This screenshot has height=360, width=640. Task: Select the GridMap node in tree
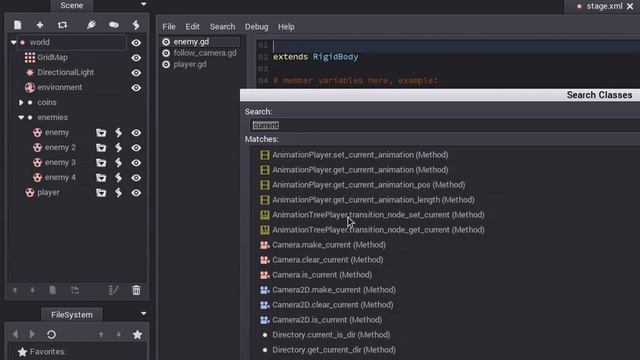click(52, 58)
